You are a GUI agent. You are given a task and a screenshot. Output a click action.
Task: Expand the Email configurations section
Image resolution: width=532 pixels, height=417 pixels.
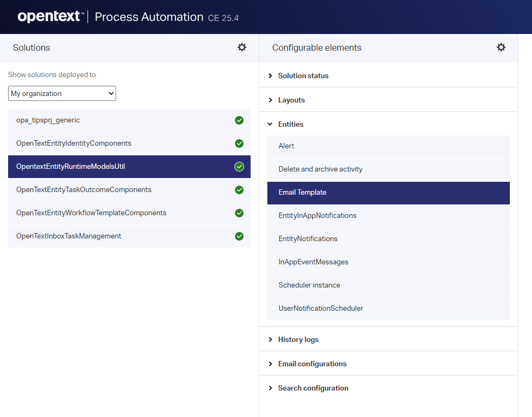pyautogui.click(x=312, y=364)
